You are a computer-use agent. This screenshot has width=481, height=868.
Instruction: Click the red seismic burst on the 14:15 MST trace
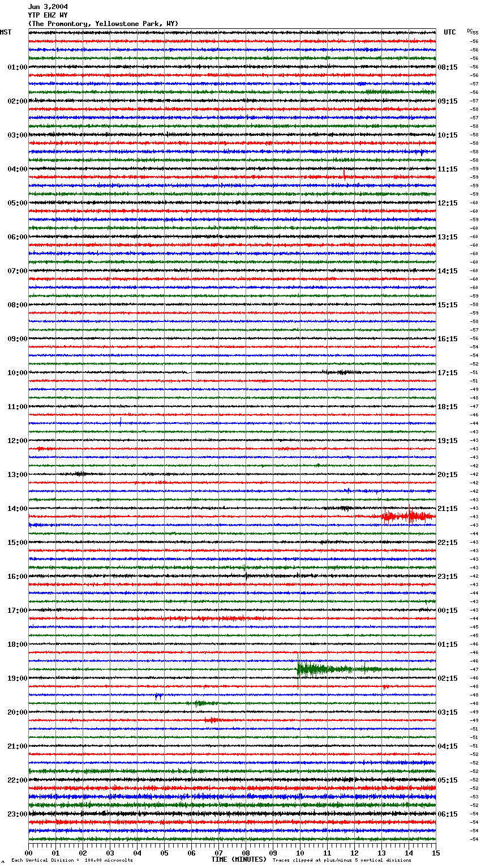pyautogui.click(x=407, y=516)
